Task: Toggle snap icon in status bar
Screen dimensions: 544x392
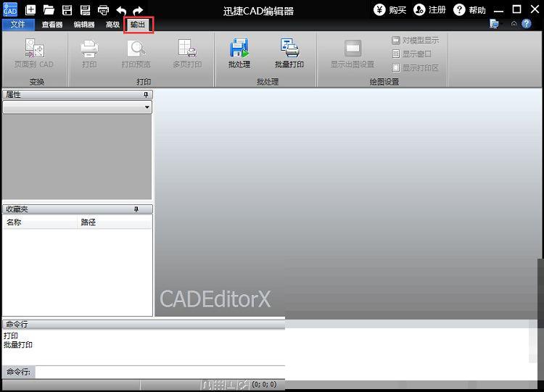Action: 207,384
